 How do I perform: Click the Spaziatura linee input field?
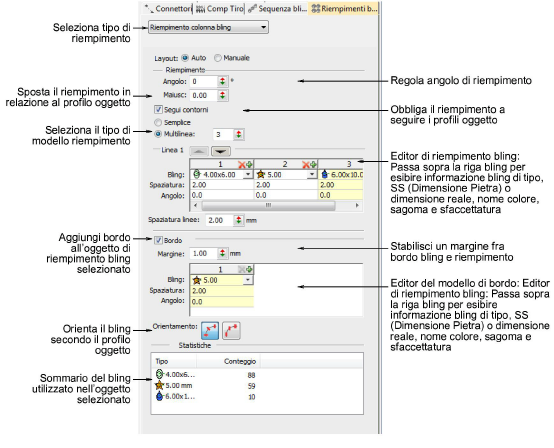point(219,220)
